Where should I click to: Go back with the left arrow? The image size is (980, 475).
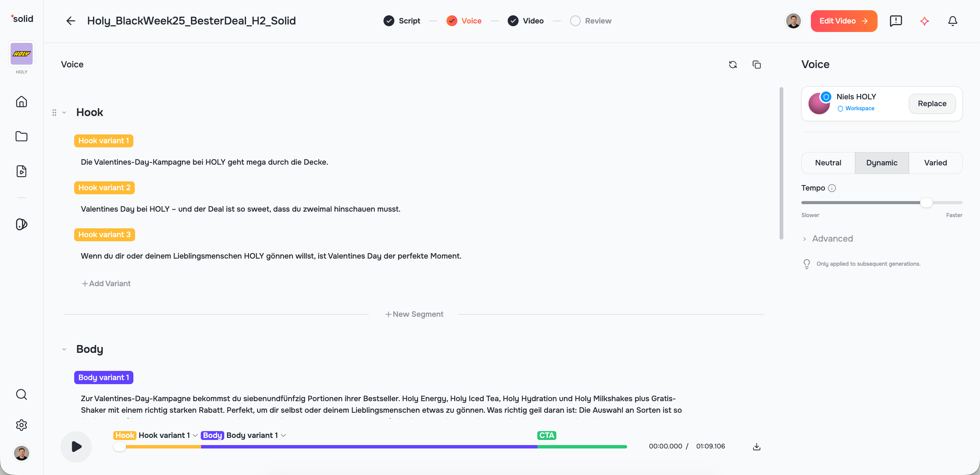pos(71,21)
